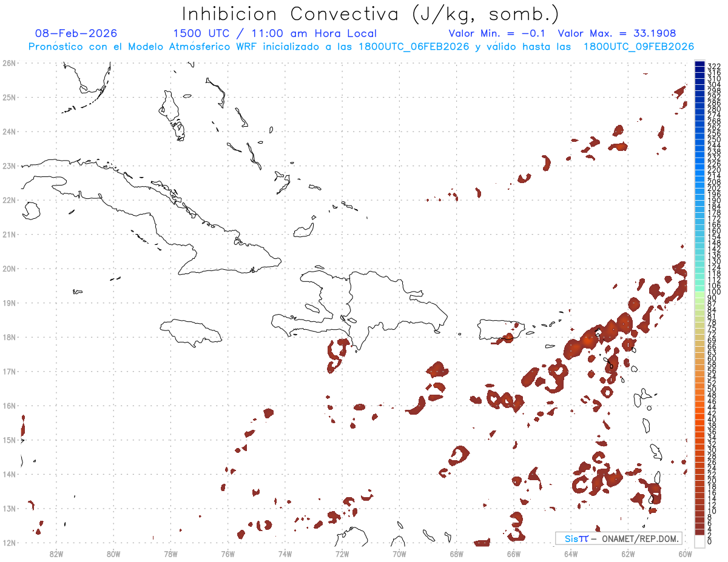Click the 60W longitude label

(685, 554)
